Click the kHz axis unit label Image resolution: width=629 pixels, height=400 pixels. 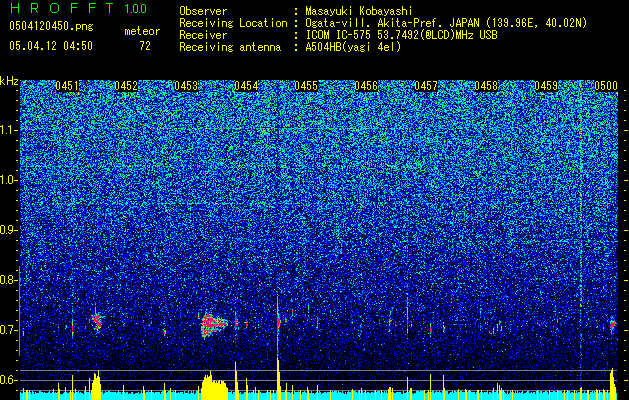coord(9,81)
